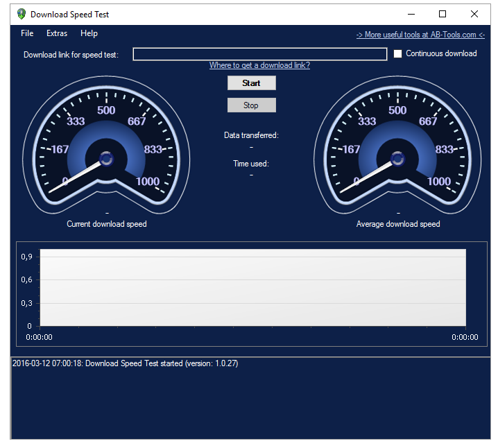Viewport: 498px width, 448px height.
Task: Click the 0,6 value on chart axis
Action: pos(26,279)
